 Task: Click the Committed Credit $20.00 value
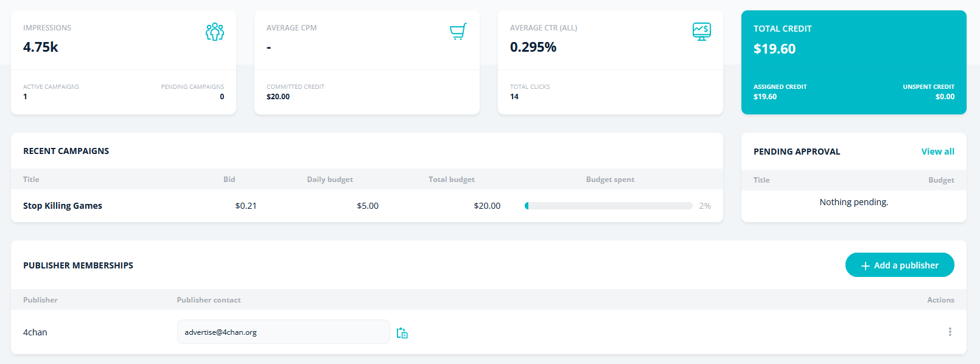coord(278,97)
